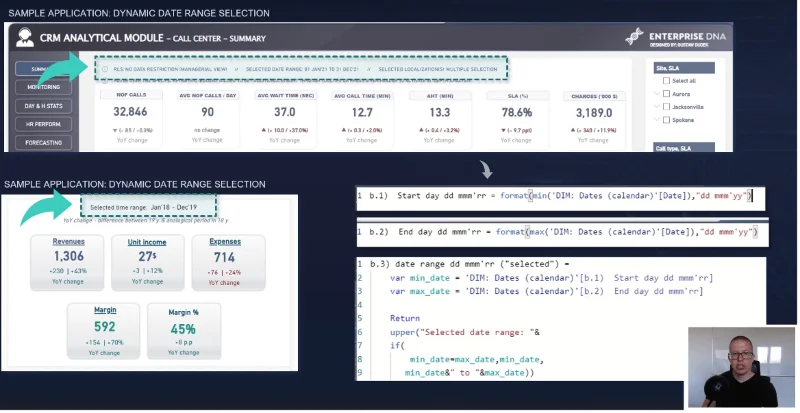Image resolution: width=800 pixels, height=413 pixels.
Task: Click the Return keyword in b.3 code
Action: coord(405,318)
